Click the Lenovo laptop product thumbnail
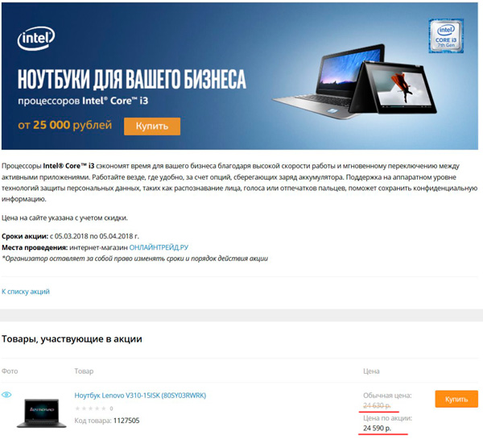Screen dimensions: 483x448 click(42, 413)
